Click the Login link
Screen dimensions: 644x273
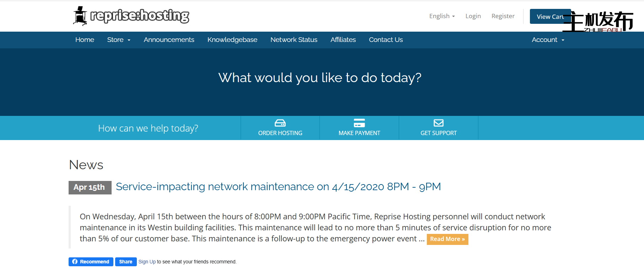click(473, 16)
